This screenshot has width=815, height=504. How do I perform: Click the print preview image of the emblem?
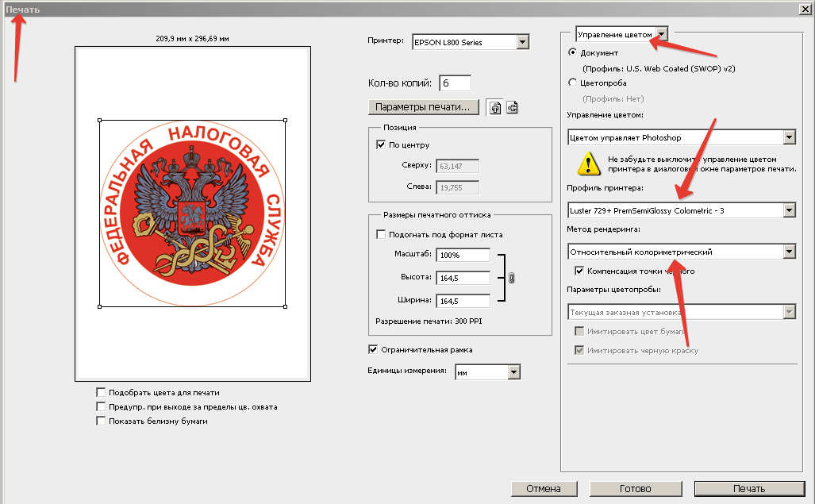click(192, 214)
